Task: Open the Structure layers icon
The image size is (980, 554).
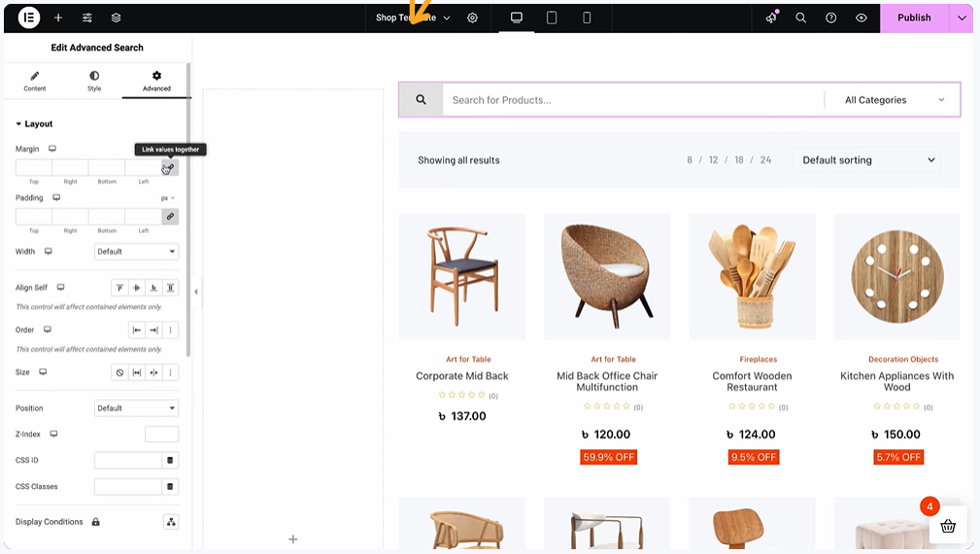Action: [117, 17]
